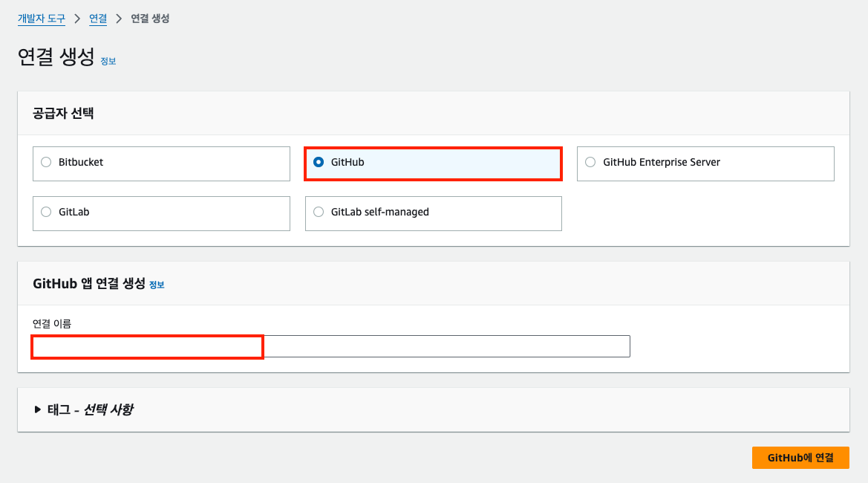Click the 공급자 선택 section heading
This screenshot has width=868, height=483.
tap(63, 113)
